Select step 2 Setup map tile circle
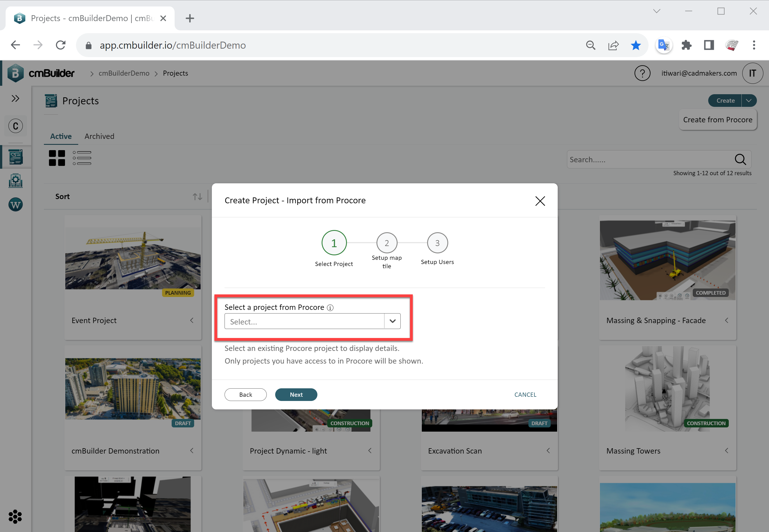The height and width of the screenshot is (532, 769). tap(387, 243)
